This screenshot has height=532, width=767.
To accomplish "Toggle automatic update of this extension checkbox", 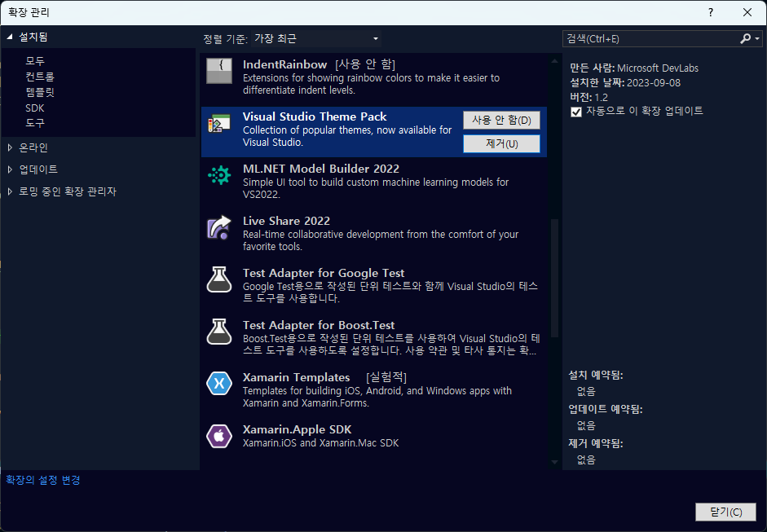I will pos(576,112).
